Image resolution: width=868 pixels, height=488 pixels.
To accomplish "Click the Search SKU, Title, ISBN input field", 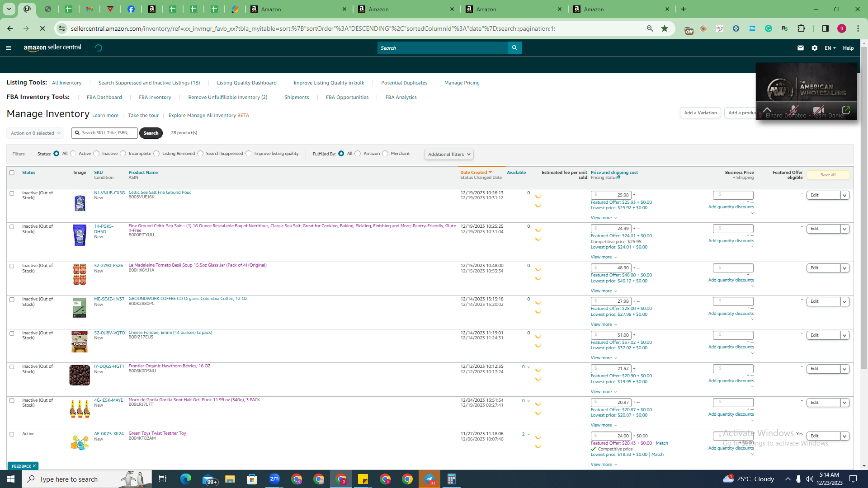I will click(x=104, y=133).
